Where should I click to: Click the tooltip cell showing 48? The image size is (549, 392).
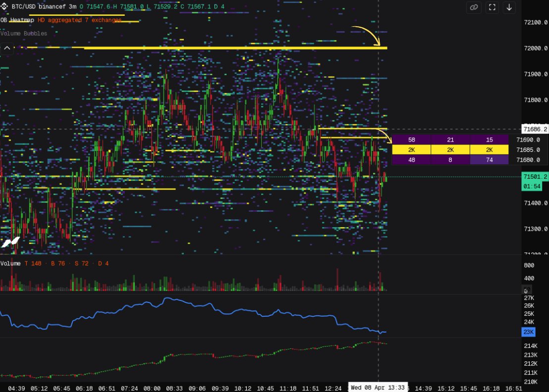(411, 160)
